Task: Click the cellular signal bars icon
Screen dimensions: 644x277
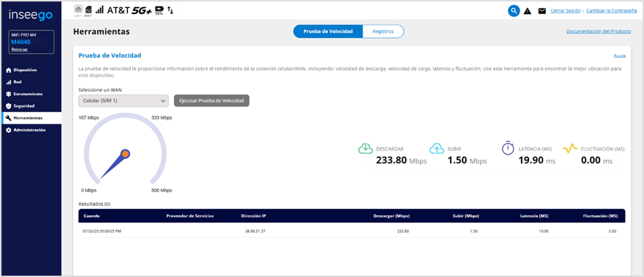Action: (99, 10)
